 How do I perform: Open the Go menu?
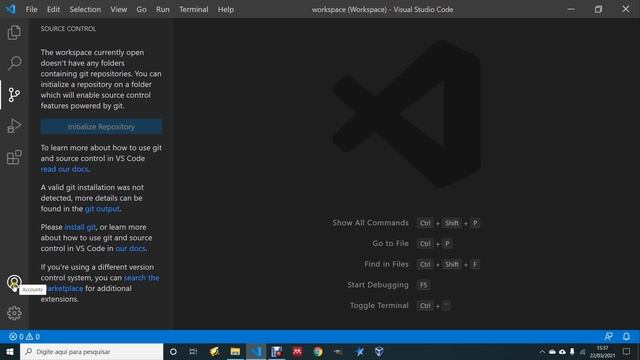coord(141,9)
